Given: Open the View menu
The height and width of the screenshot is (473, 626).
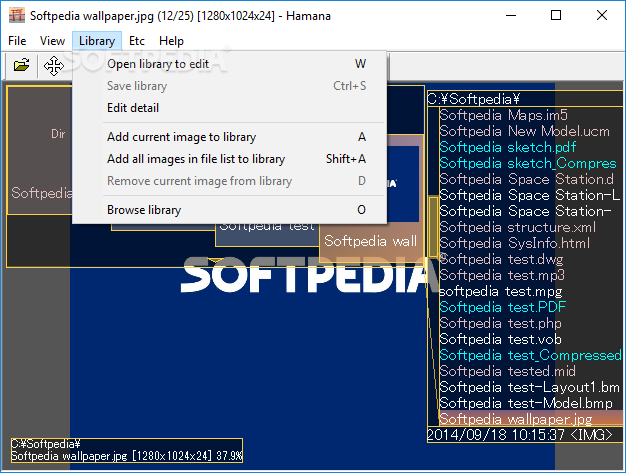Looking at the screenshot, I should pyautogui.click(x=52, y=41).
